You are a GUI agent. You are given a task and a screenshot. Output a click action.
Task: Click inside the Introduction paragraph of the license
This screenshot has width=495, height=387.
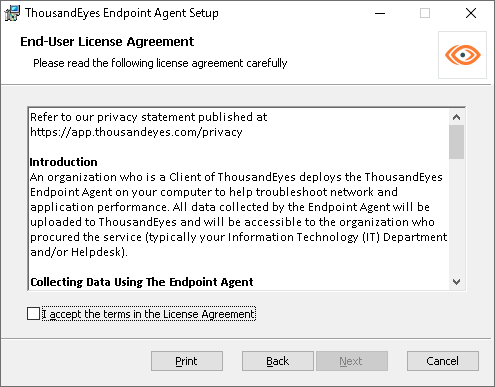(x=238, y=214)
